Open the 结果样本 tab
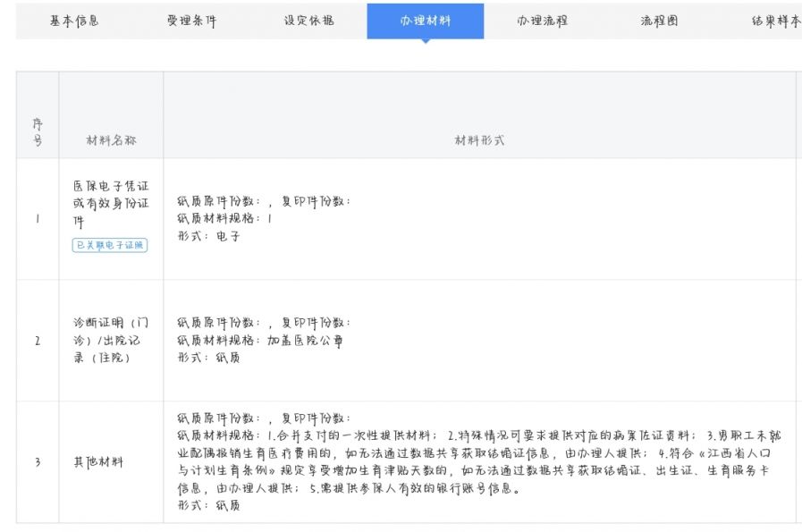Image resolution: width=802 pixels, height=532 pixels. (774, 21)
